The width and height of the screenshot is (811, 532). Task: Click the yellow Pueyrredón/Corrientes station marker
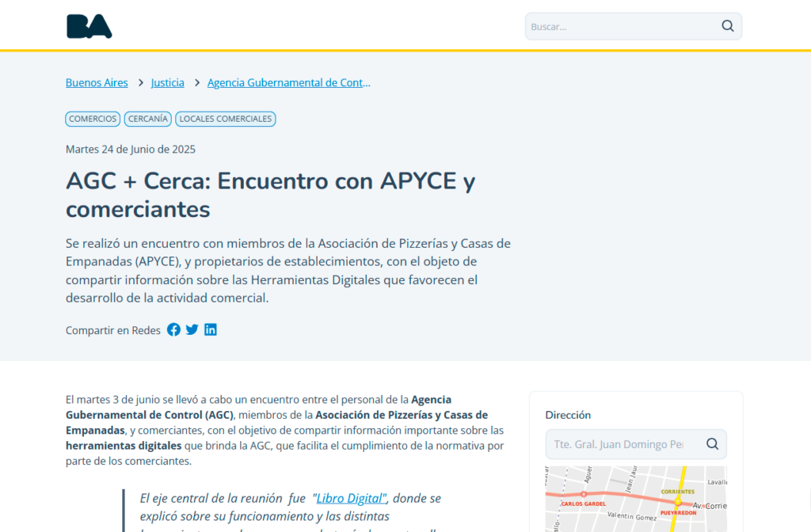(x=678, y=502)
